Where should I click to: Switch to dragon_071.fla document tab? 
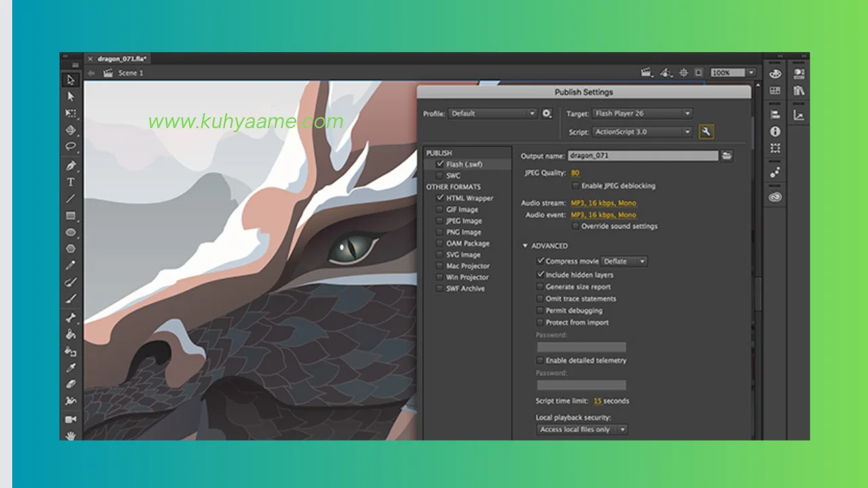pos(122,59)
